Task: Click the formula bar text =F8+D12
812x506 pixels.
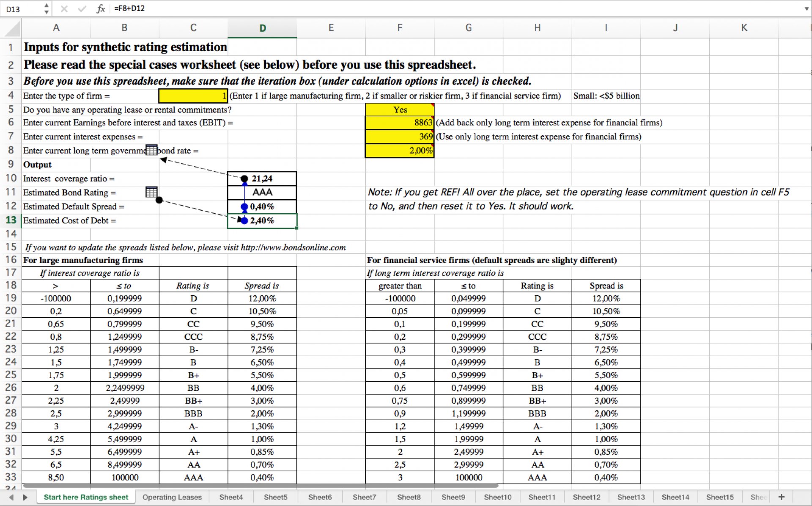Action: point(129,8)
